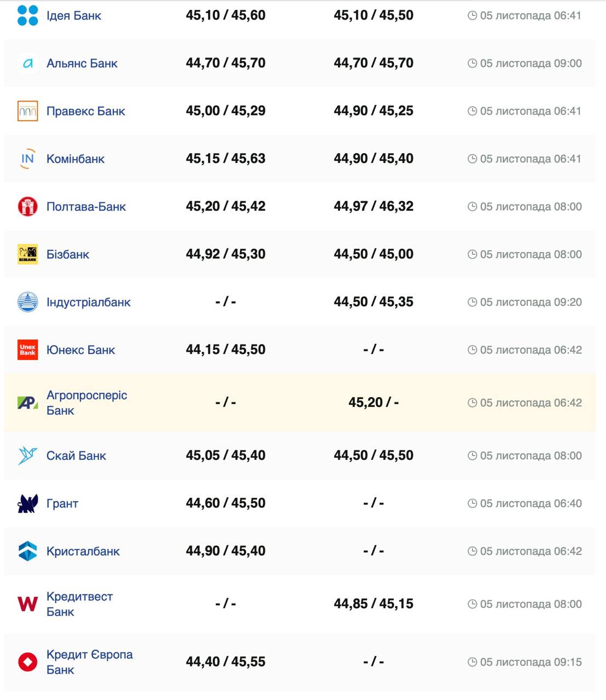Click the Грант dark blue logo
Image resolution: width=606 pixels, height=700 pixels.
coord(28,504)
